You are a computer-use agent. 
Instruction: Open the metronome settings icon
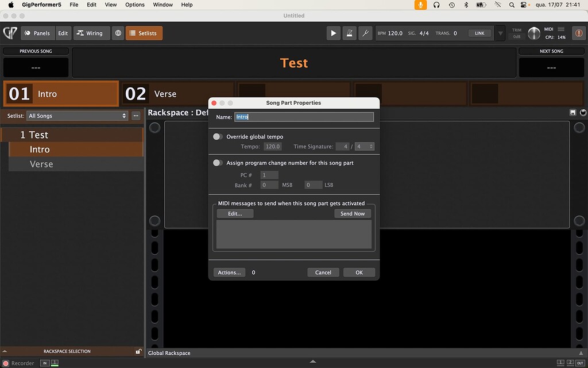coord(350,33)
